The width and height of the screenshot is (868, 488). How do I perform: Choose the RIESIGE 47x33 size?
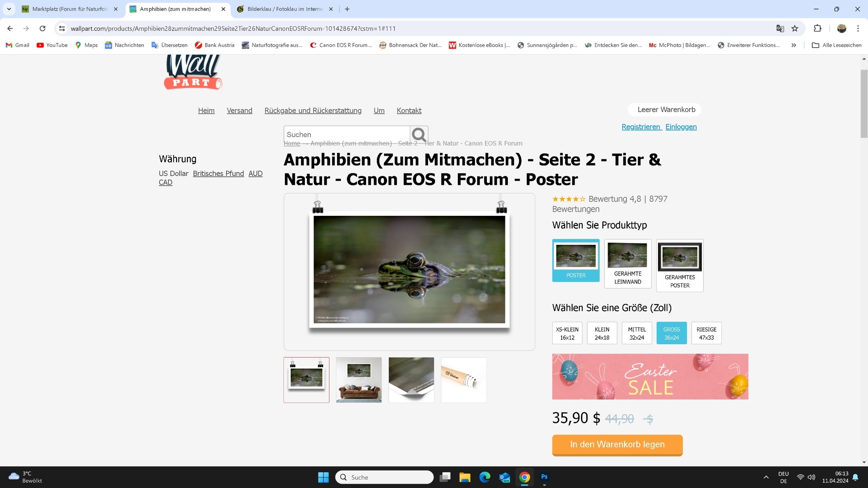[706, 333]
